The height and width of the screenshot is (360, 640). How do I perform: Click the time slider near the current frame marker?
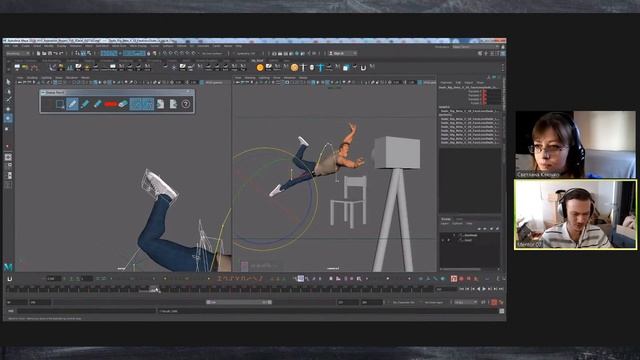(154, 289)
